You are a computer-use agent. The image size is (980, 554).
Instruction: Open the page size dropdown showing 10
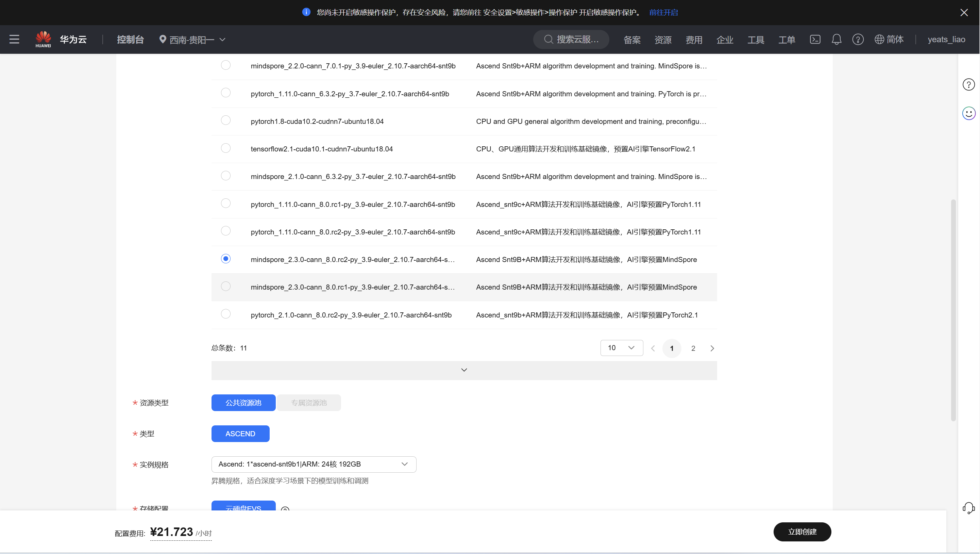tap(621, 348)
